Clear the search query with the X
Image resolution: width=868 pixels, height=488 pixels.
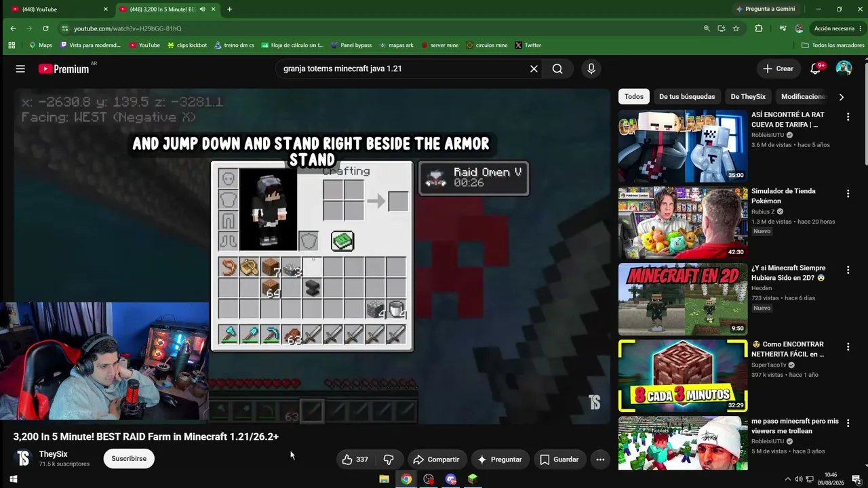pos(534,68)
